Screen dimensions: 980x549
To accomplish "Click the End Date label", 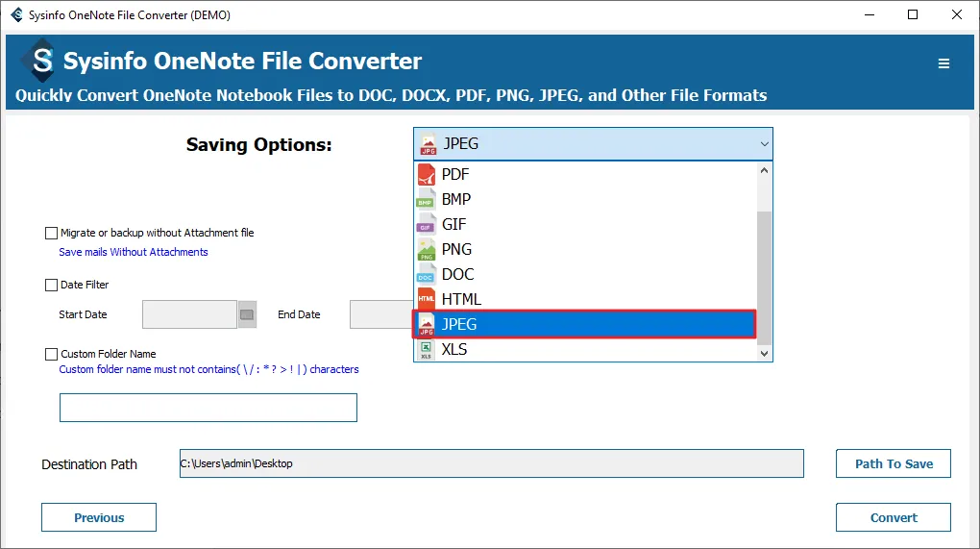I will click(x=299, y=314).
